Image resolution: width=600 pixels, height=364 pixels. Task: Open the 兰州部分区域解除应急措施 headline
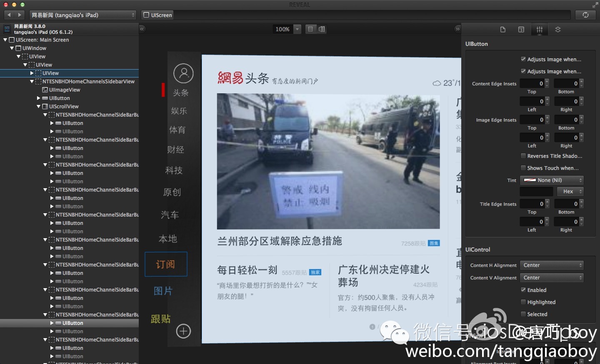280,241
